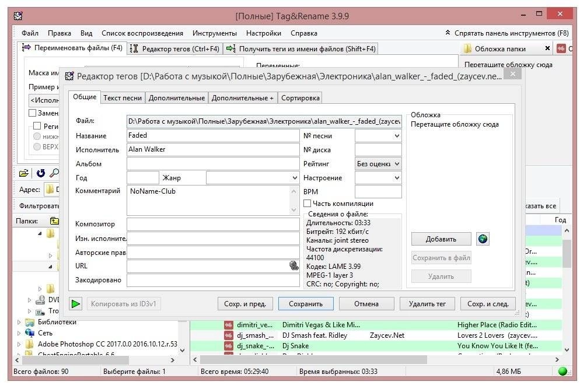Select the Переименовать файлы (F4) tab
Viewport: 587px width, 392px height.
coord(72,48)
